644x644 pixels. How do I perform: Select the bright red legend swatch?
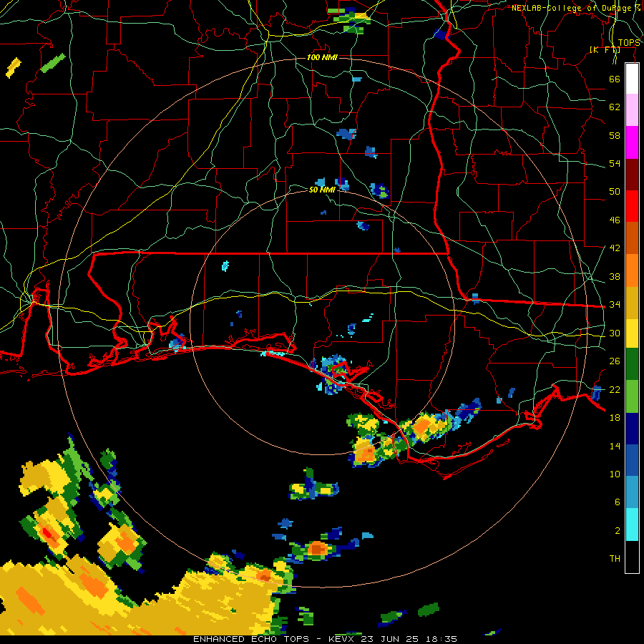632,206
